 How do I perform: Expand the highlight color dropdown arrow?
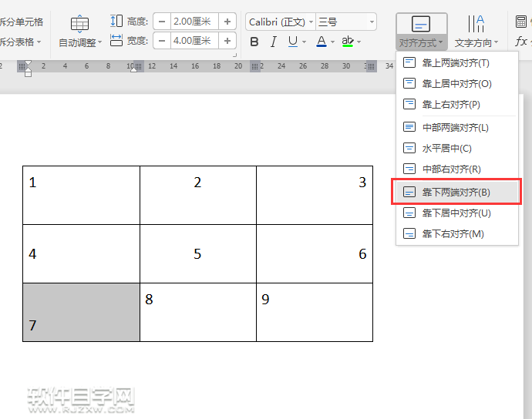click(359, 42)
